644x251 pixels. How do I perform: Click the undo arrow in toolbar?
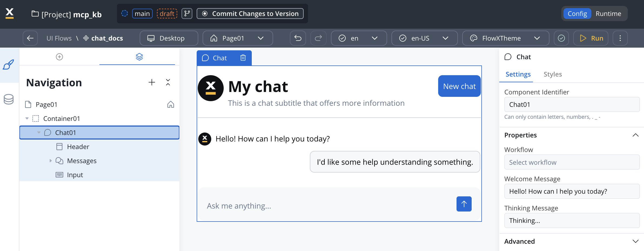tap(298, 38)
